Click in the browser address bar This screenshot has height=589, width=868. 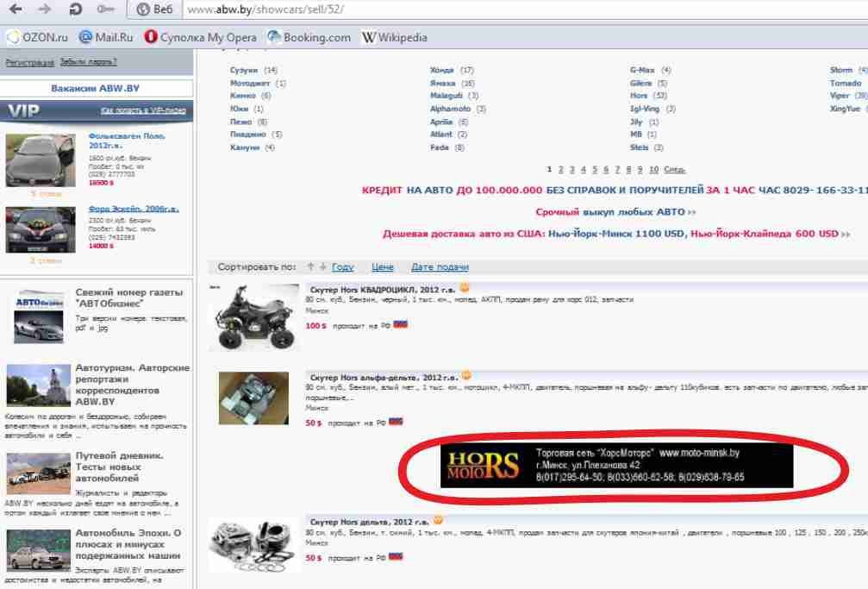(517, 10)
